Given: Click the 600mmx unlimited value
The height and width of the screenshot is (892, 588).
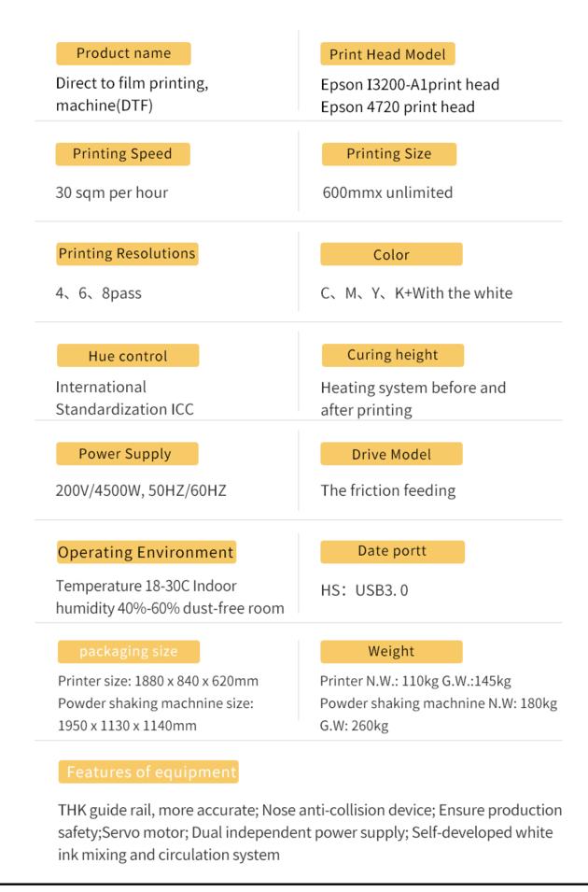Looking at the screenshot, I should (x=388, y=192).
